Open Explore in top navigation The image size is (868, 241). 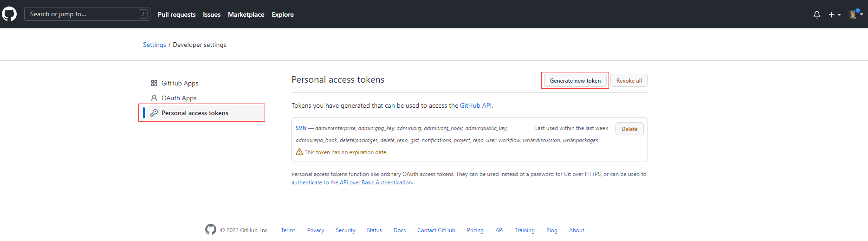tap(283, 14)
